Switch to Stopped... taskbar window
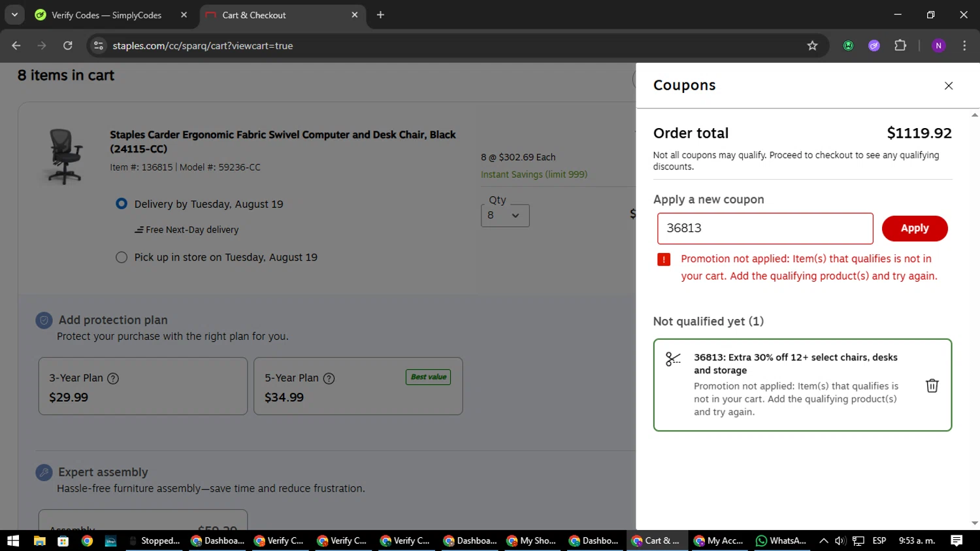 tap(155, 541)
